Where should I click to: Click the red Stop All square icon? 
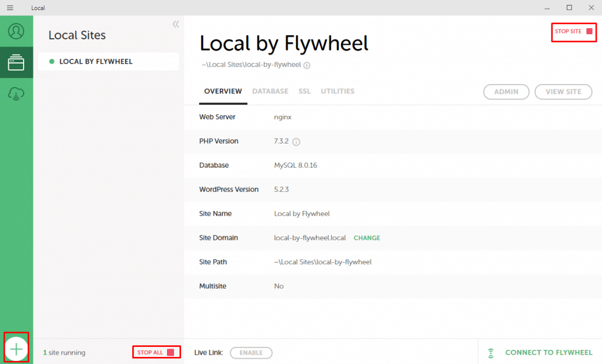(170, 352)
